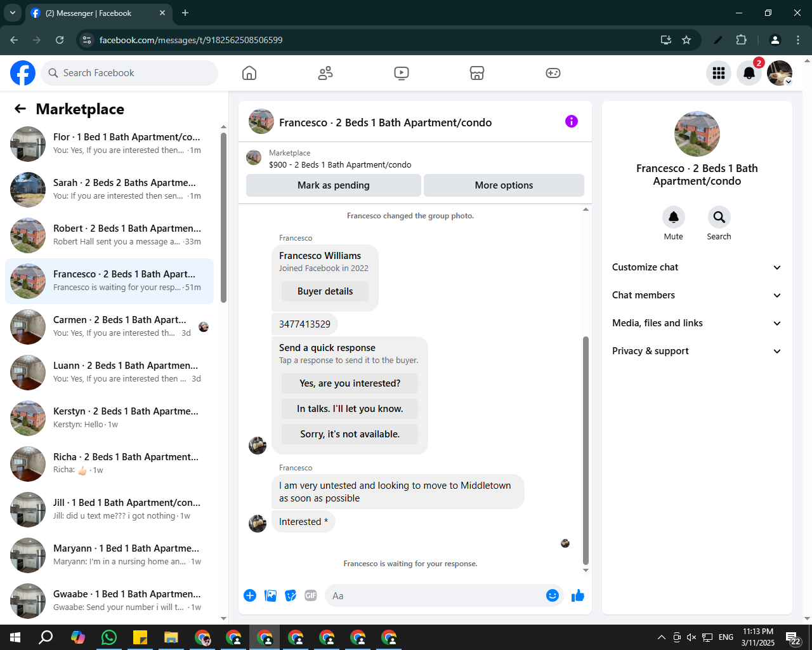Open the notifications bell with badge
The width and height of the screenshot is (812, 650).
coord(749,73)
